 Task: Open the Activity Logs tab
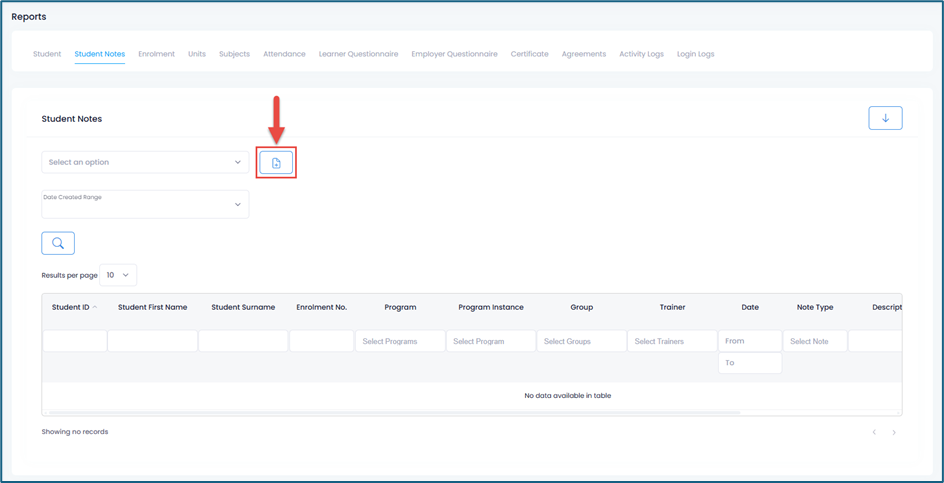point(641,54)
